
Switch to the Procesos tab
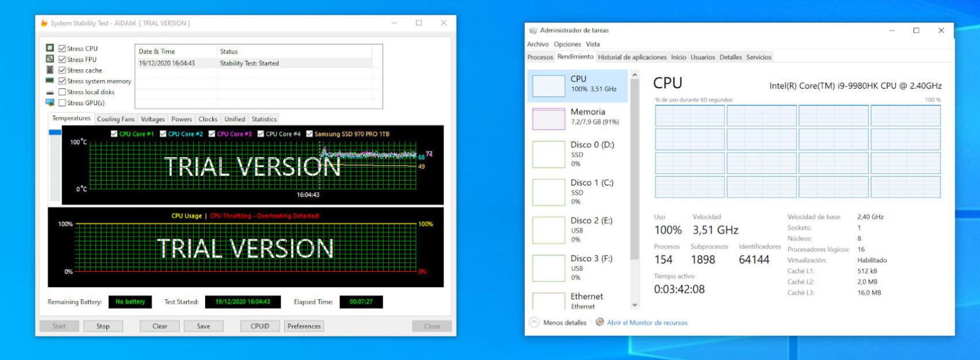tap(540, 57)
